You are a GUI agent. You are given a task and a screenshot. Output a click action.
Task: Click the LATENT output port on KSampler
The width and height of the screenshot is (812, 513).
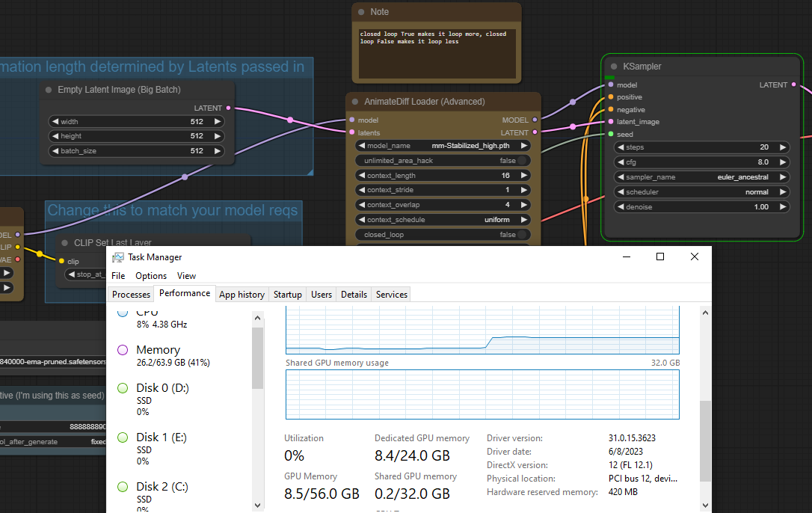794,85
